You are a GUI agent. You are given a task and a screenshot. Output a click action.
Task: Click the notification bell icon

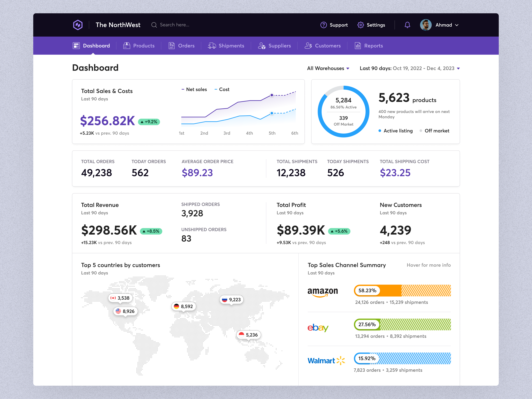click(x=407, y=25)
